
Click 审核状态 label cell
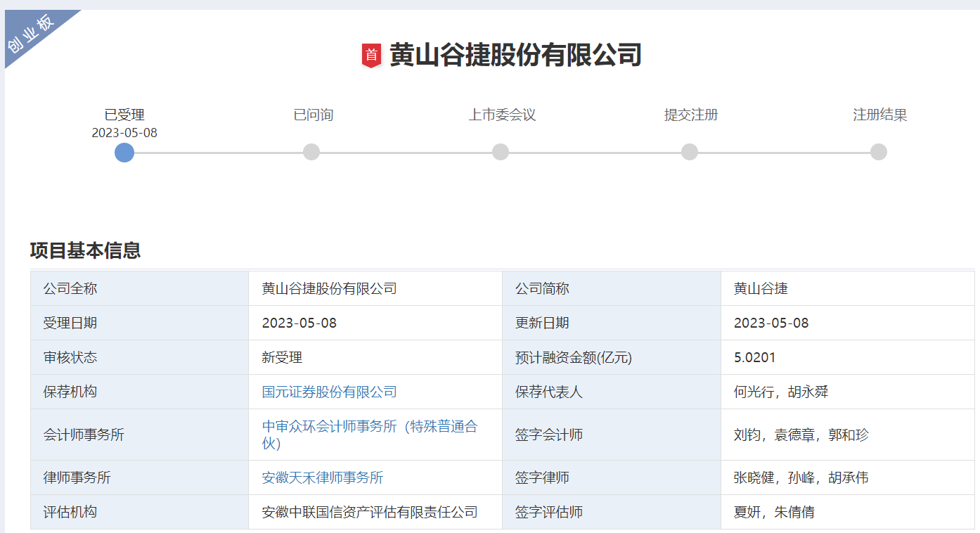139,357
